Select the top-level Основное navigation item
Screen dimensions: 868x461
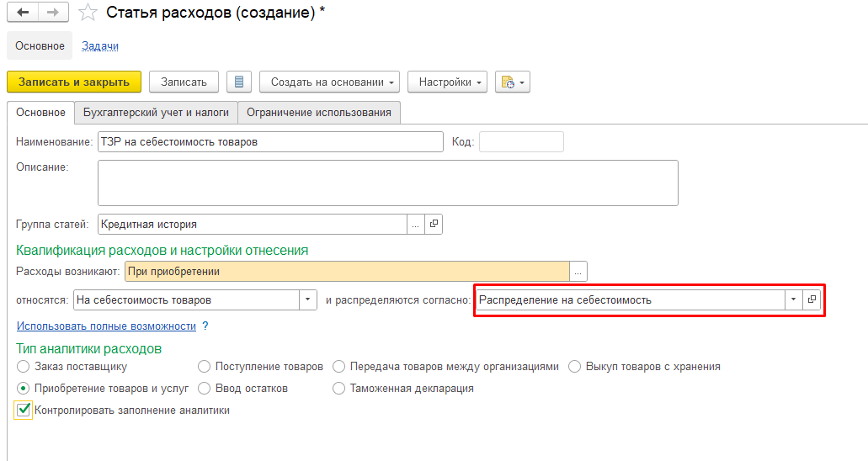click(x=40, y=46)
